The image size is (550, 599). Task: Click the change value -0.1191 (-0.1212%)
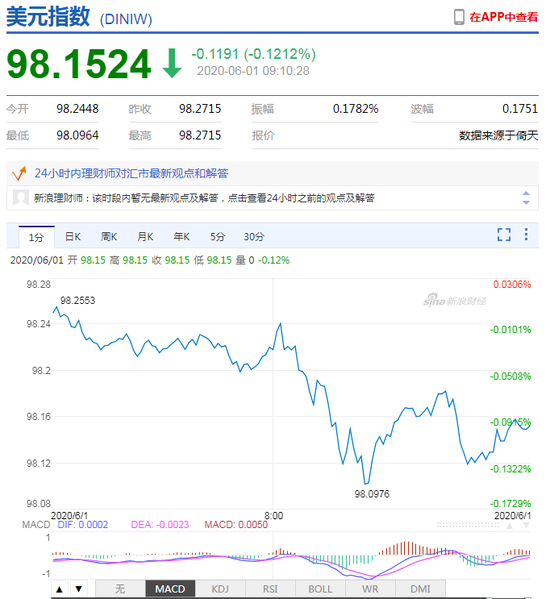click(x=254, y=54)
